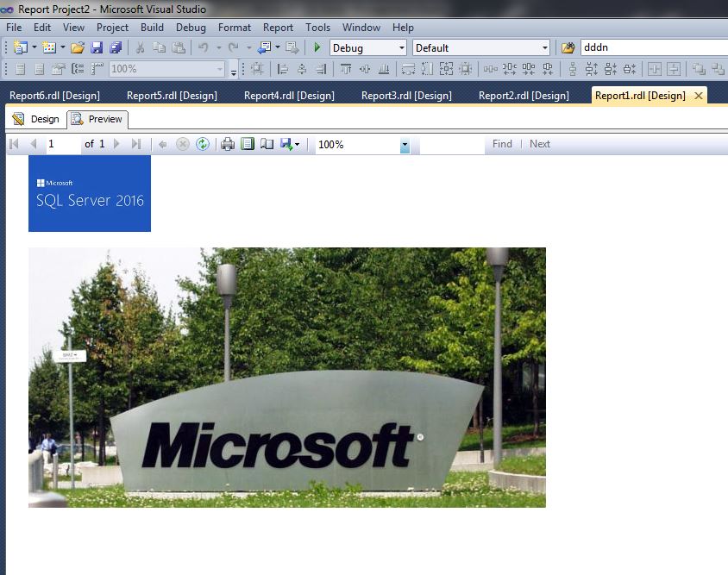Refresh the report preview
The height and width of the screenshot is (575, 728).
(203, 144)
